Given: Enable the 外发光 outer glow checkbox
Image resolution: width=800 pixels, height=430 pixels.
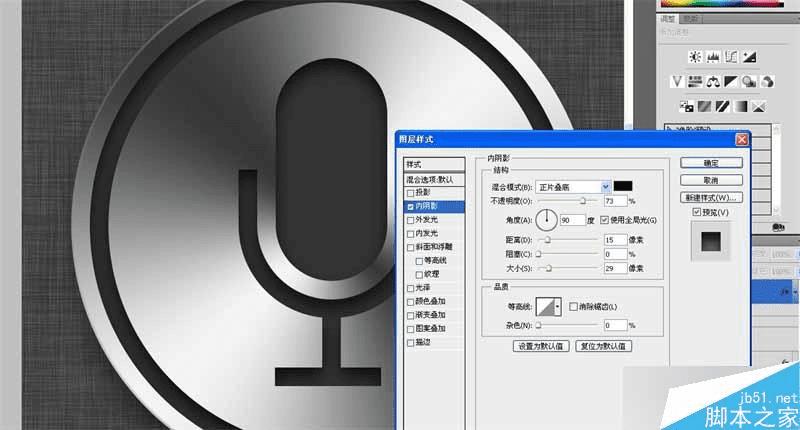Looking at the screenshot, I should tap(410, 220).
